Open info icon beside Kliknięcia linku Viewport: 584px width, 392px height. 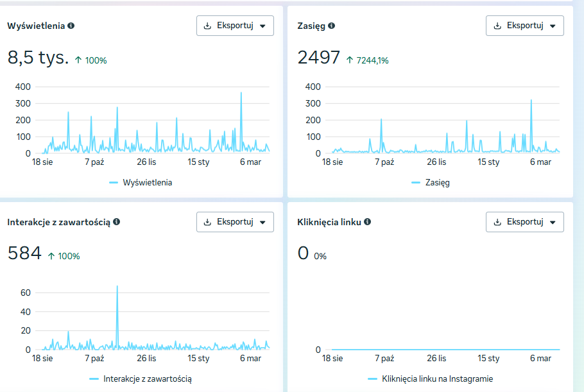(368, 222)
